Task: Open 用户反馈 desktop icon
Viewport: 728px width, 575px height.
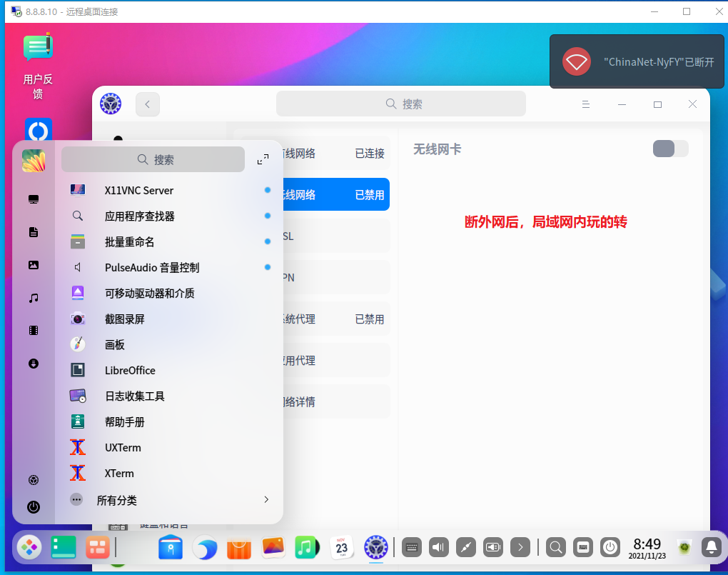Action: point(38,66)
